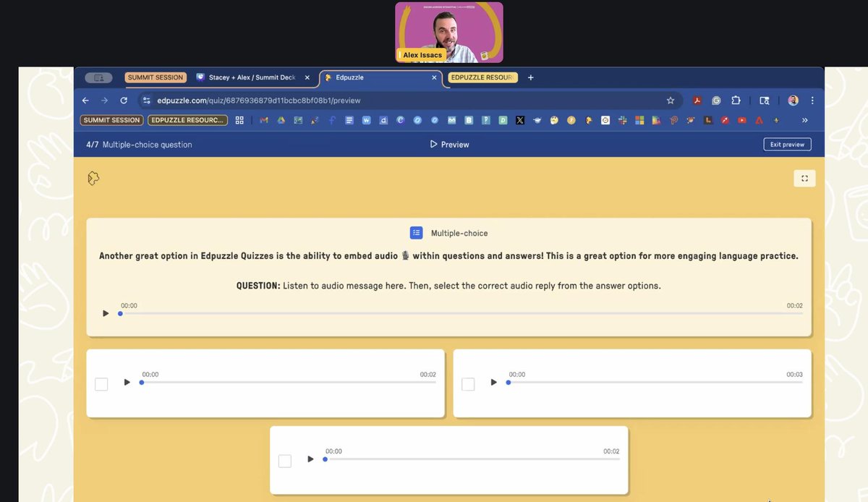Viewport: 868px width, 502px height.
Task: Open the Facebook bookmark icon
Action: click(331, 120)
